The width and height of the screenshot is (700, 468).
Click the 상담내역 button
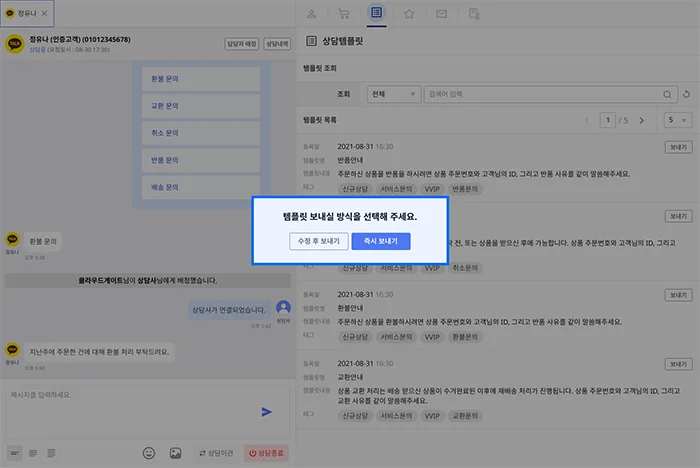click(x=277, y=44)
